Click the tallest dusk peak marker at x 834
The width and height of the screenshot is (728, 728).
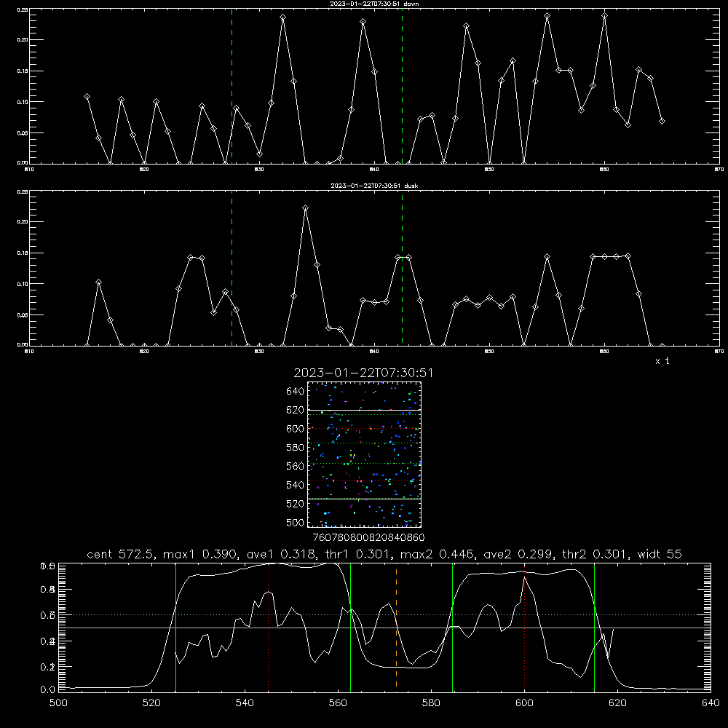point(306,208)
